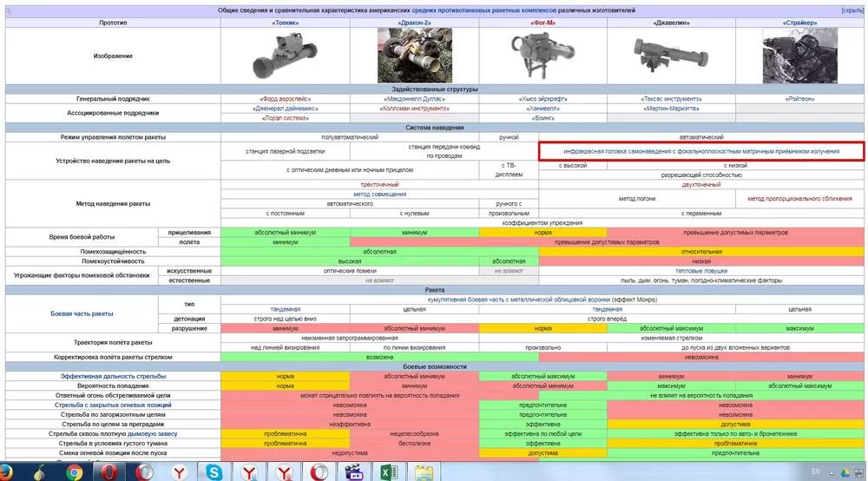The width and height of the screenshot is (868, 481).
Task: Launch Firefox from the taskbar
Action: (x=4, y=472)
